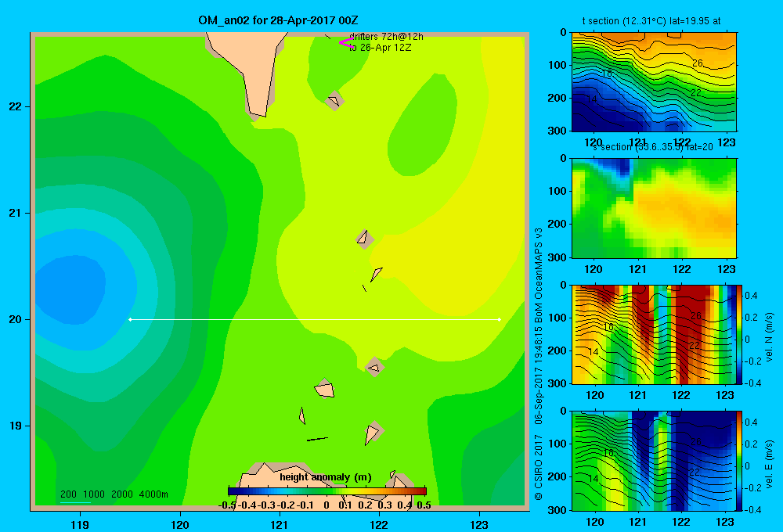Screen dimensions: 783x532
Task: Open the temperature section panel
Action: (x=654, y=82)
